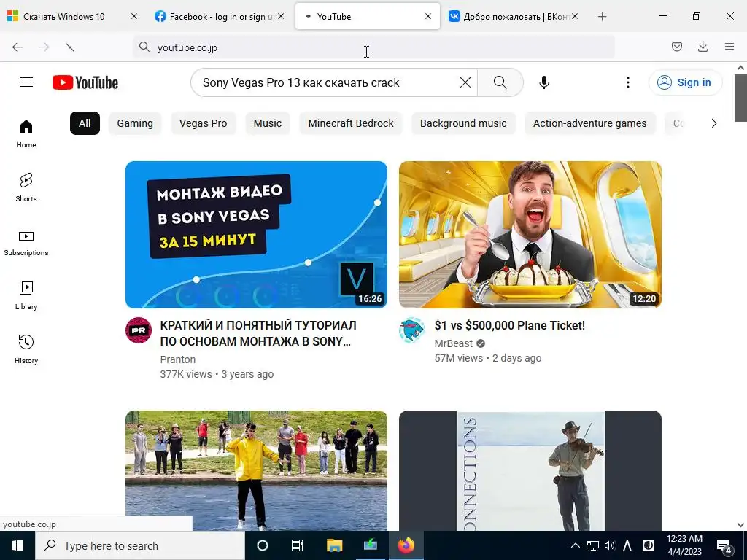Screen dimensions: 747x560
Task: Click the Save to Pocket icon
Action: click(x=677, y=47)
